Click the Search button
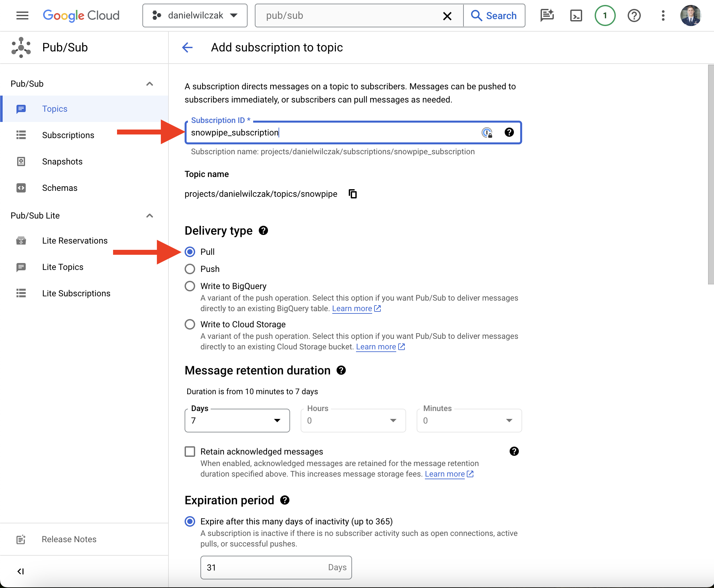The height and width of the screenshot is (588, 714). [x=494, y=15]
